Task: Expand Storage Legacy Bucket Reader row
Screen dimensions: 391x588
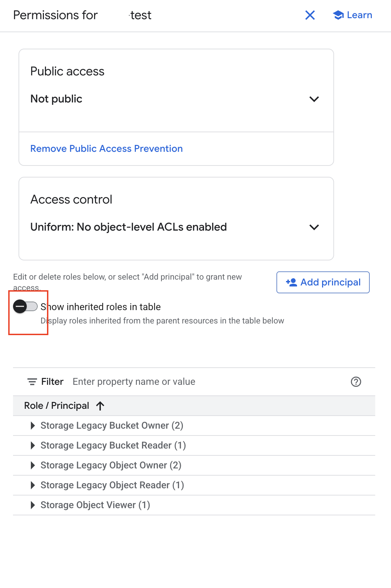Action: [33, 445]
